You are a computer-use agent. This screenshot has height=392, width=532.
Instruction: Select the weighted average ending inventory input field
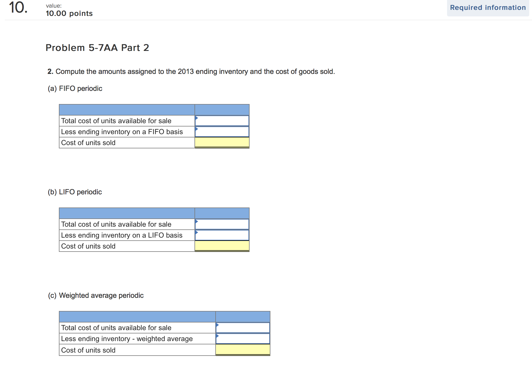click(243, 338)
